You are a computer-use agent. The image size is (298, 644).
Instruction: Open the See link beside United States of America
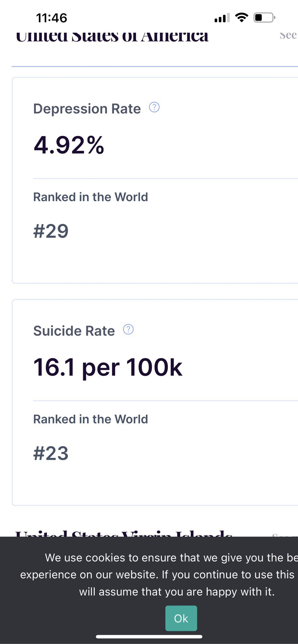(x=288, y=36)
